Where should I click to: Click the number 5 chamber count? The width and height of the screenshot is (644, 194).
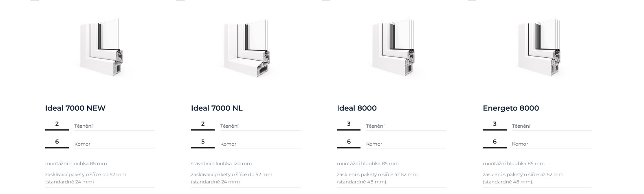[203, 142]
